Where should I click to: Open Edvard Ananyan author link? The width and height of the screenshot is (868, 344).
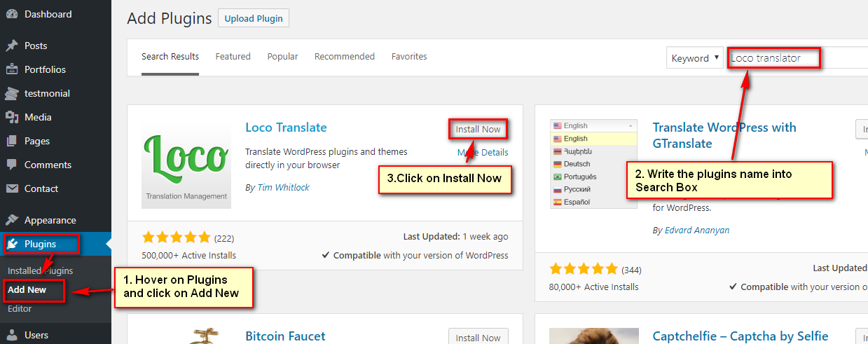697,230
